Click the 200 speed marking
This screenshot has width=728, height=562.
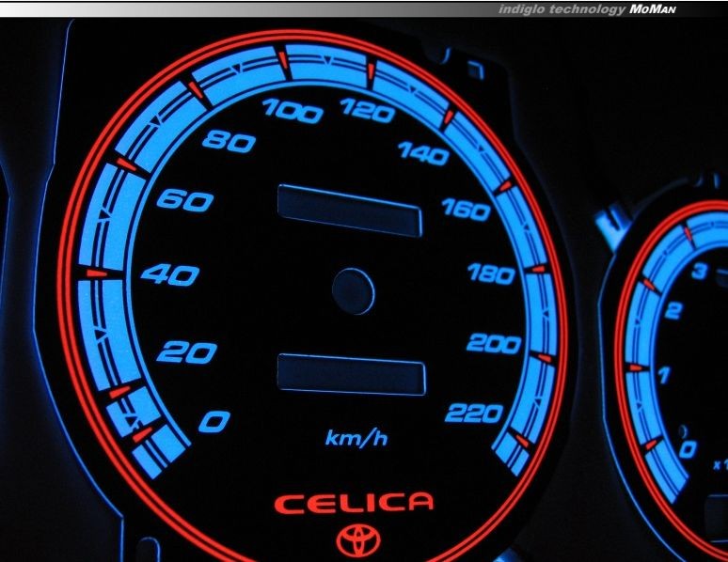coord(494,344)
